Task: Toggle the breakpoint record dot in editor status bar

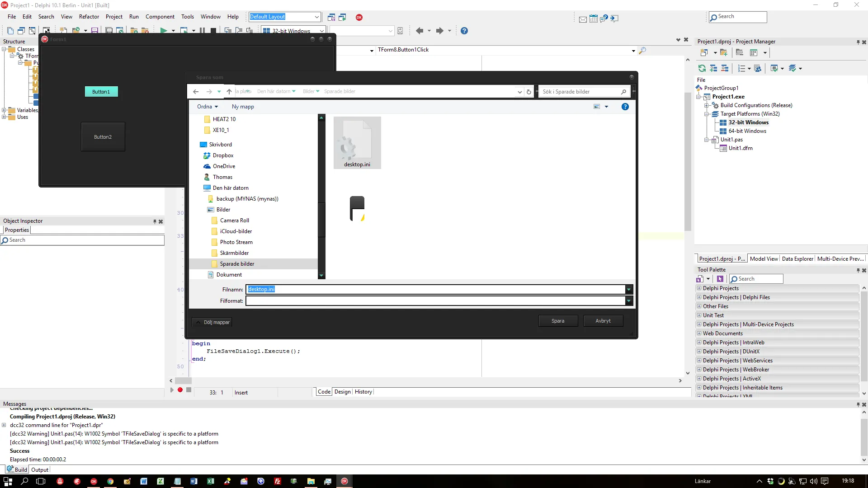Action: point(180,390)
